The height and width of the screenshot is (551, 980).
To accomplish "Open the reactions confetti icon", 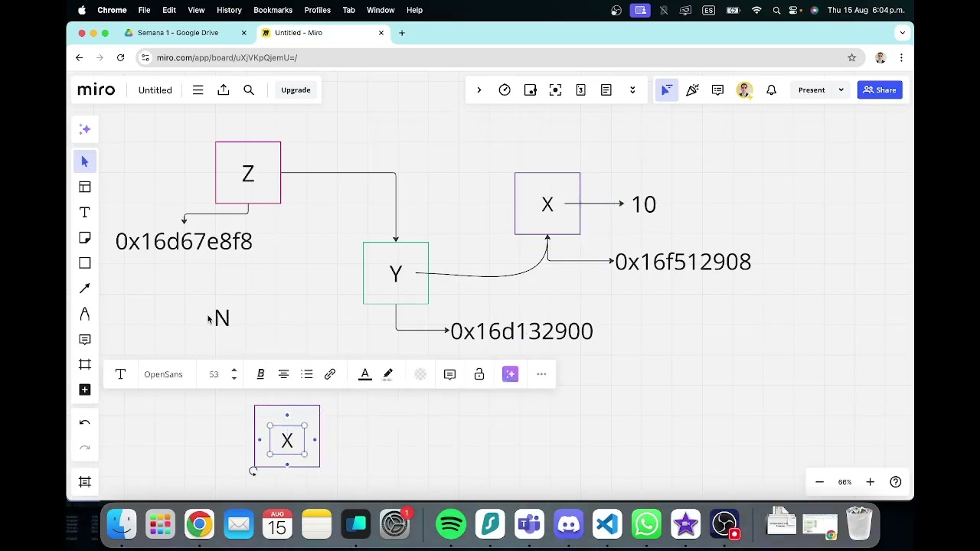I will tap(692, 90).
